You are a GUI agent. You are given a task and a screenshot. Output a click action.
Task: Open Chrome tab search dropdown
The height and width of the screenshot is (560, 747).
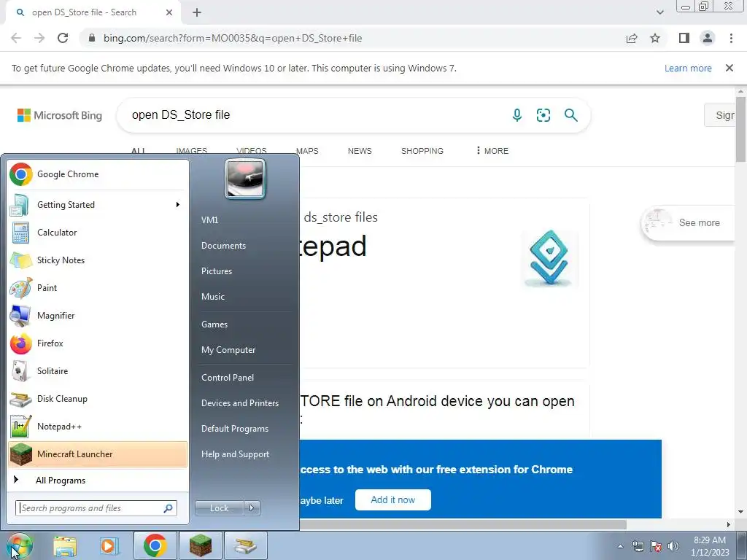(x=659, y=12)
